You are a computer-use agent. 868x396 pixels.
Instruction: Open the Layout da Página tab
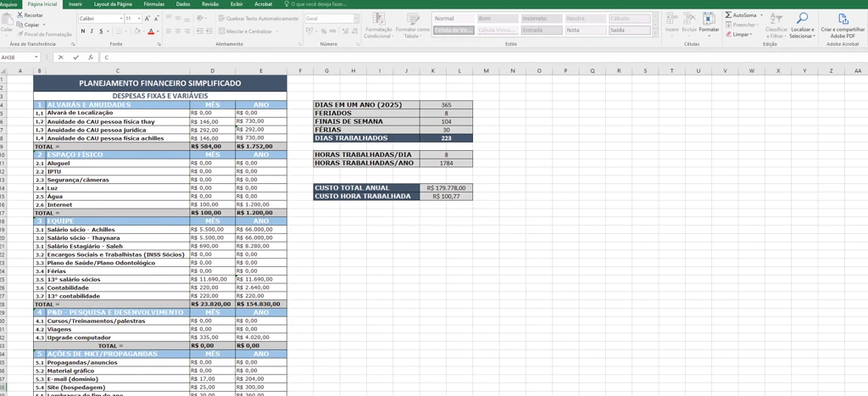tap(113, 4)
